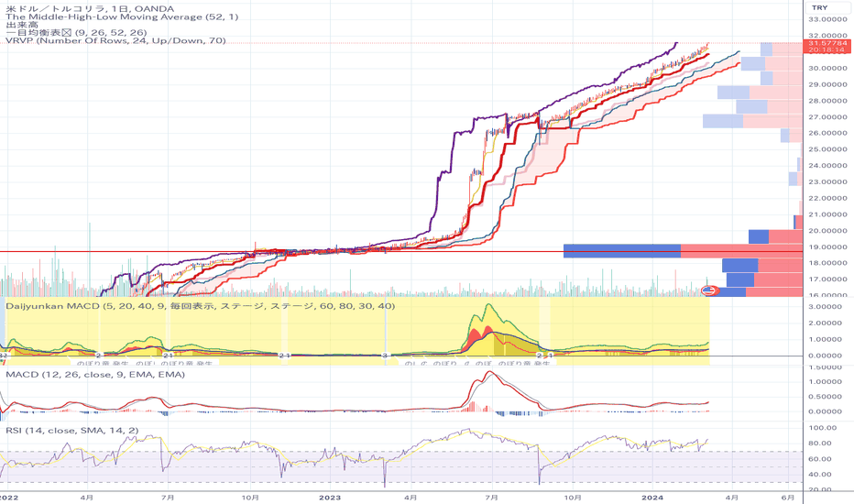
Task: Select the RSI (14, close, SMA) legend
Action: click(x=71, y=431)
